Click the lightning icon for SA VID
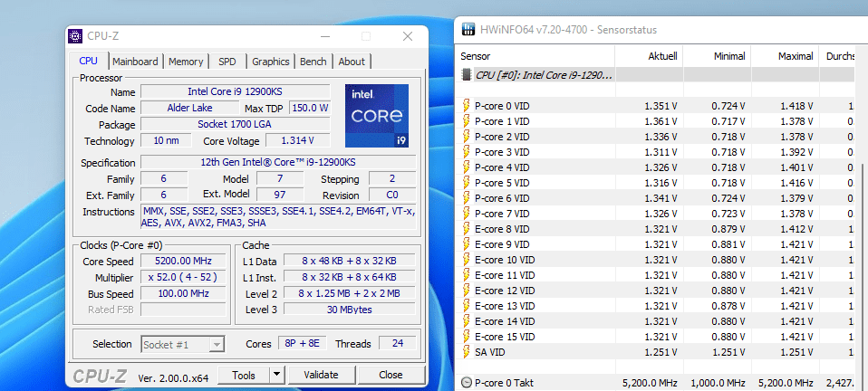868x391 pixels. pos(466,352)
